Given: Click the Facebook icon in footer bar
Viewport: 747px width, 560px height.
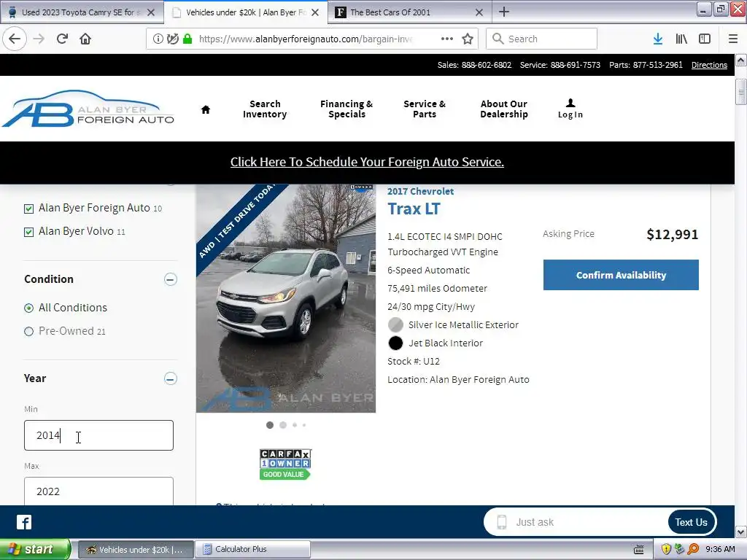Looking at the screenshot, I should pos(24,522).
